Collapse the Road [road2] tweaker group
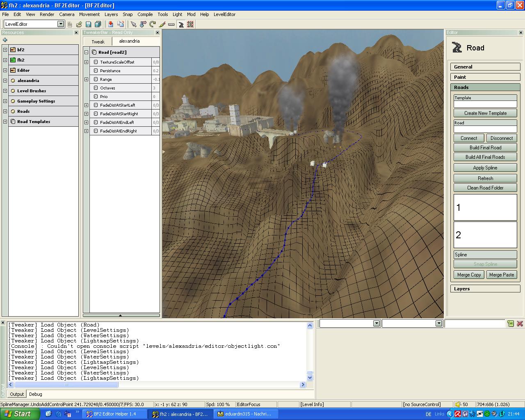Viewport: 525px width, 420px height. pos(86,52)
